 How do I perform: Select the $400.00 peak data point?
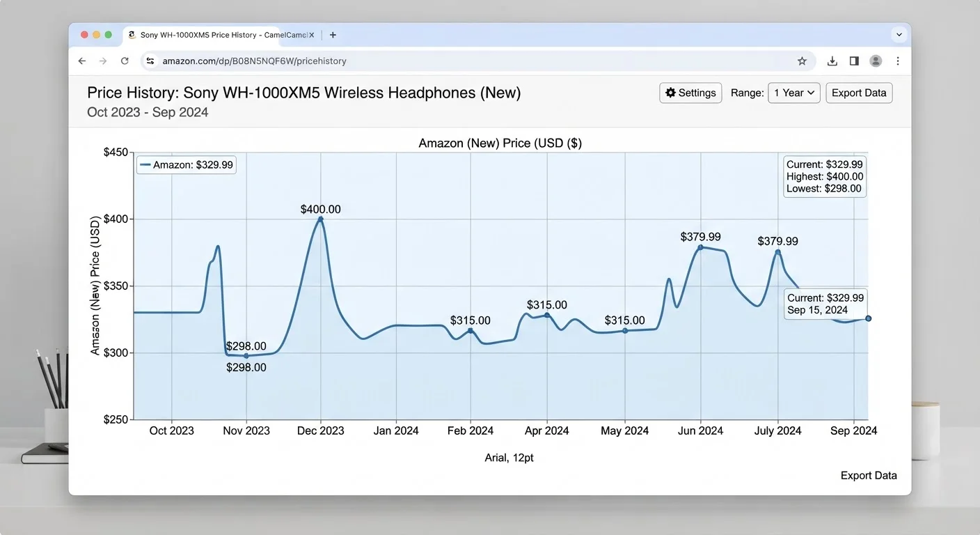[320, 219]
